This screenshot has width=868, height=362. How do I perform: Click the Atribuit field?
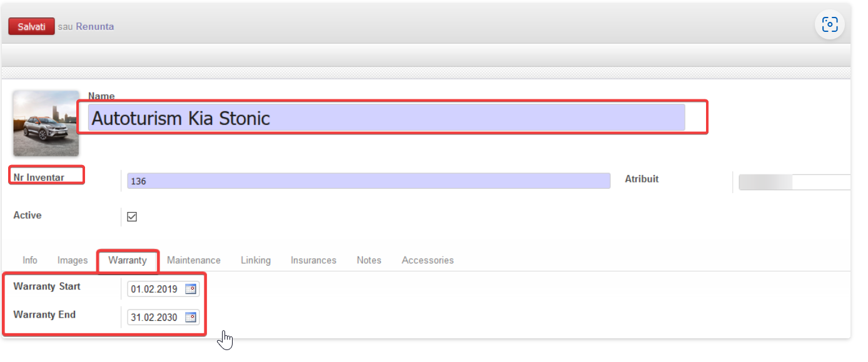pos(794,182)
